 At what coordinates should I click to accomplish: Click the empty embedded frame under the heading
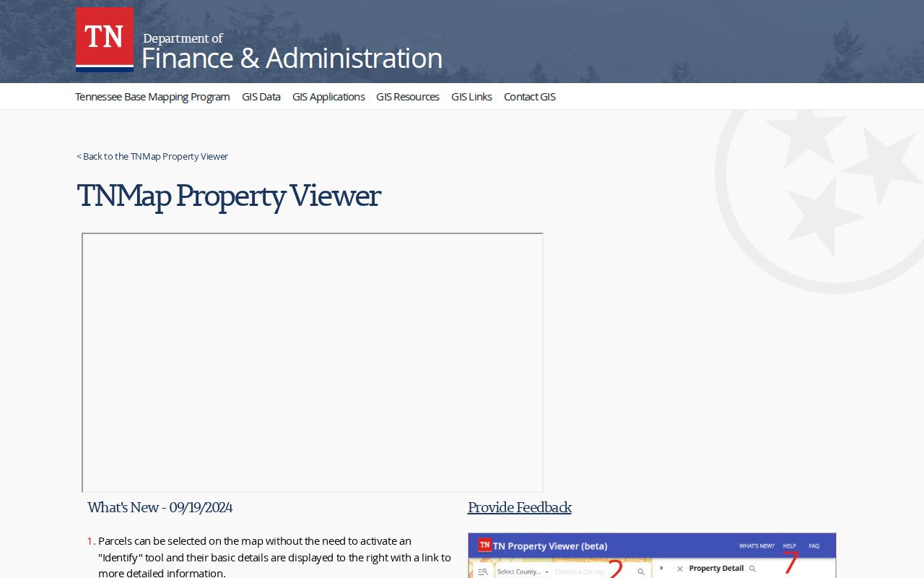pyautogui.click(x=313, y=363)
